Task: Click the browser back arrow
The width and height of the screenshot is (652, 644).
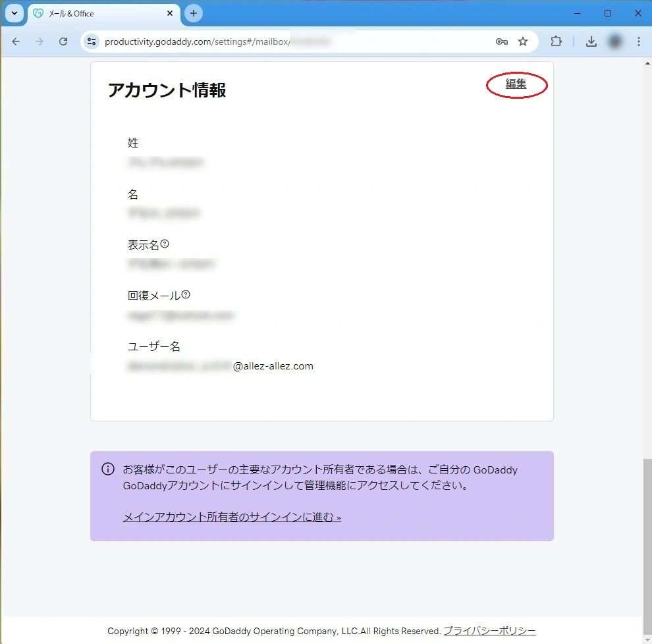Action: point(16,41)
